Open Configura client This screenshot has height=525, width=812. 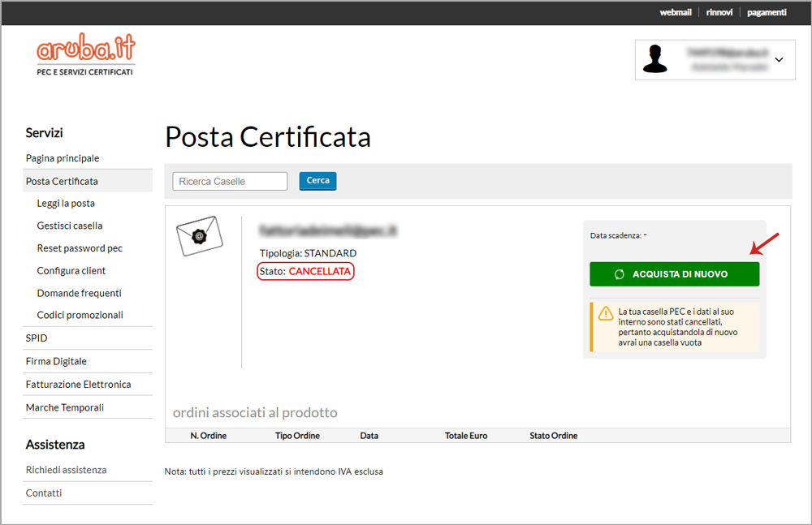[x=71, y=271]
